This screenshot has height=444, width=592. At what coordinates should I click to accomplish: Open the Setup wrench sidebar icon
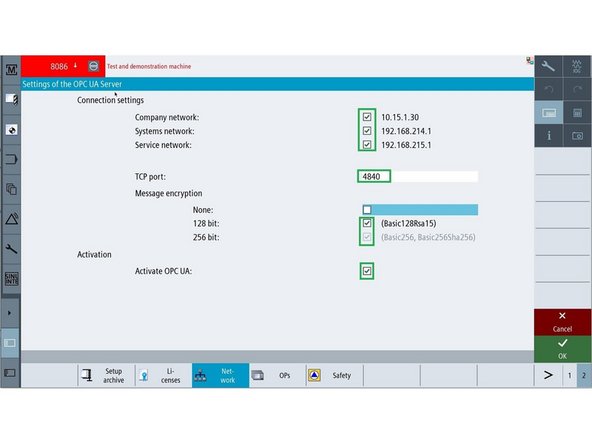pyautogui.click(x=11, y=249)
